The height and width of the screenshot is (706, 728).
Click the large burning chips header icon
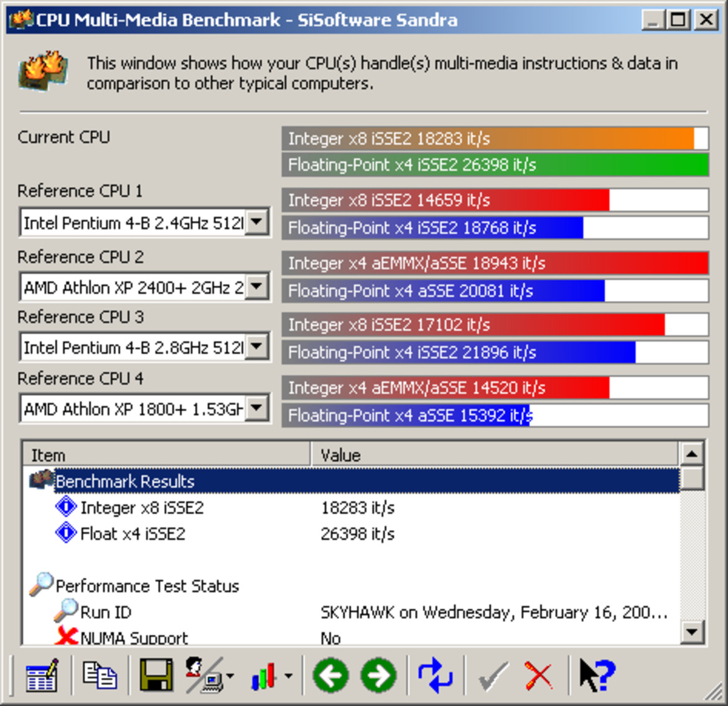click(x=44, y=71)
